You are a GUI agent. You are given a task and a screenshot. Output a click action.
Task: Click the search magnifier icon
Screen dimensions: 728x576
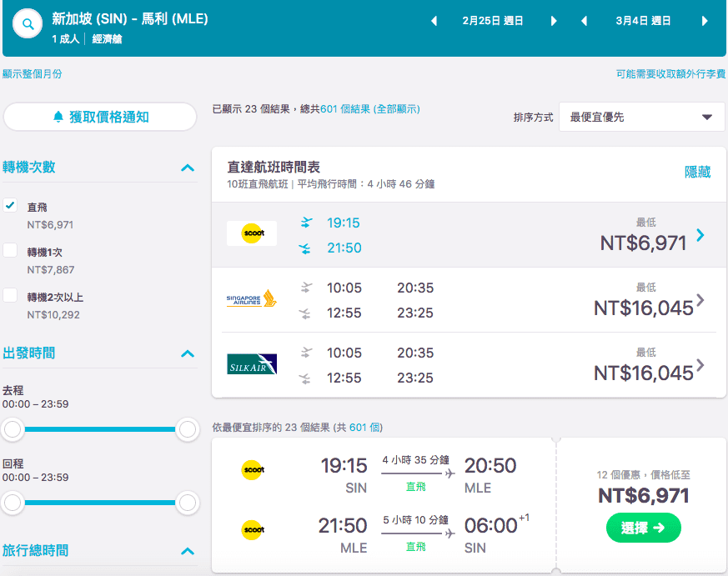click(x=28, y=23)
